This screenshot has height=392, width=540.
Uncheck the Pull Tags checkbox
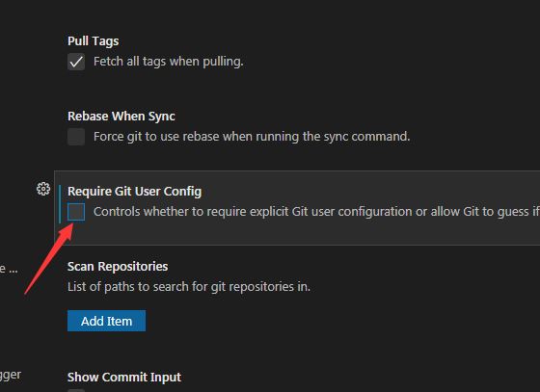tap(76, 62)
